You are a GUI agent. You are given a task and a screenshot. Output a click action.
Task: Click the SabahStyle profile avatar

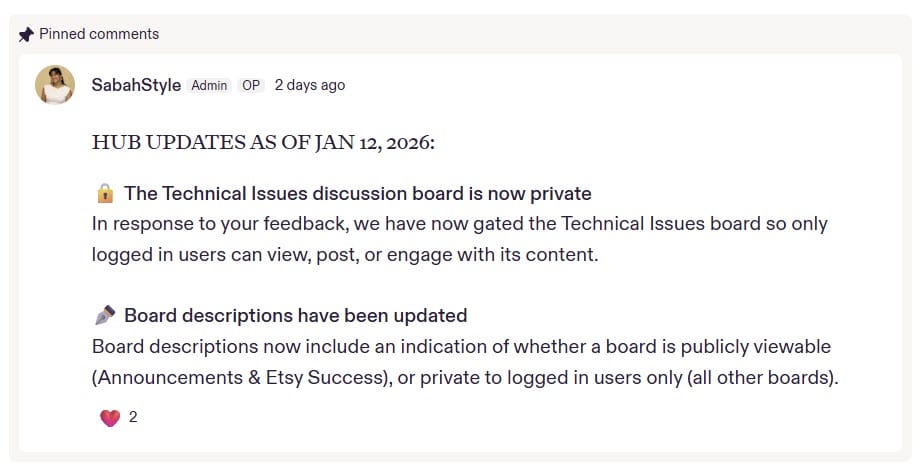(x=55, y=85)
